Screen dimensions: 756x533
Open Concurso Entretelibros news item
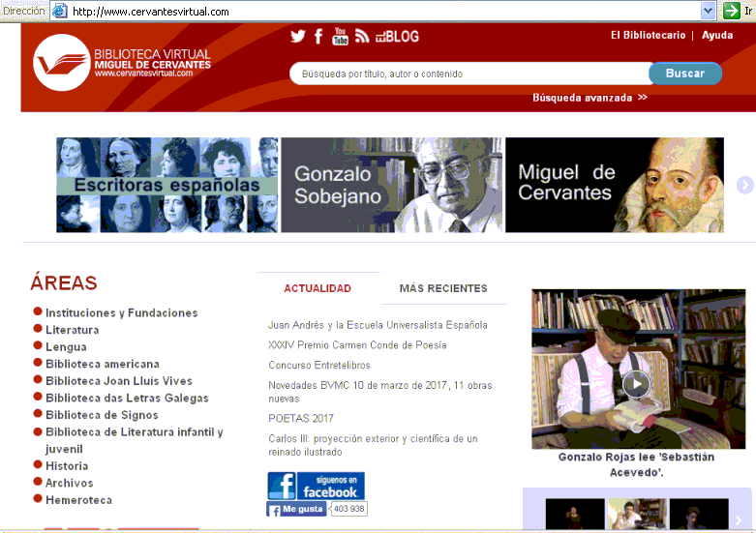coord(319,366)
